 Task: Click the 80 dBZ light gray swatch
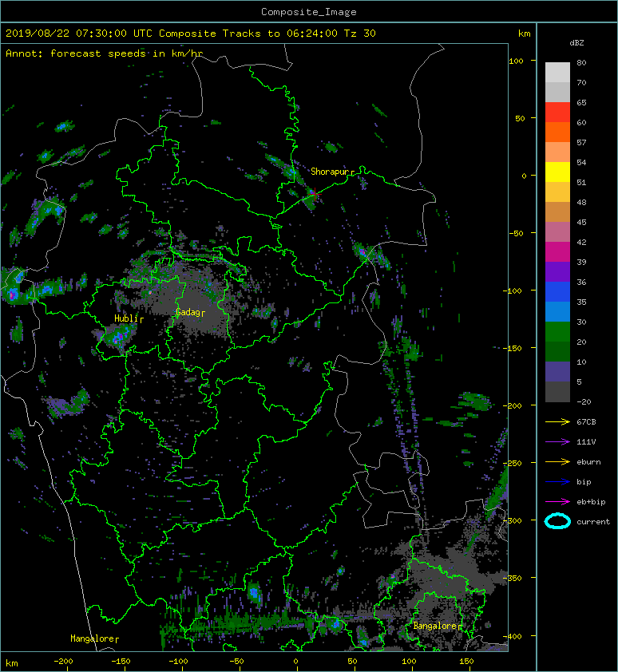click(557, 72)
